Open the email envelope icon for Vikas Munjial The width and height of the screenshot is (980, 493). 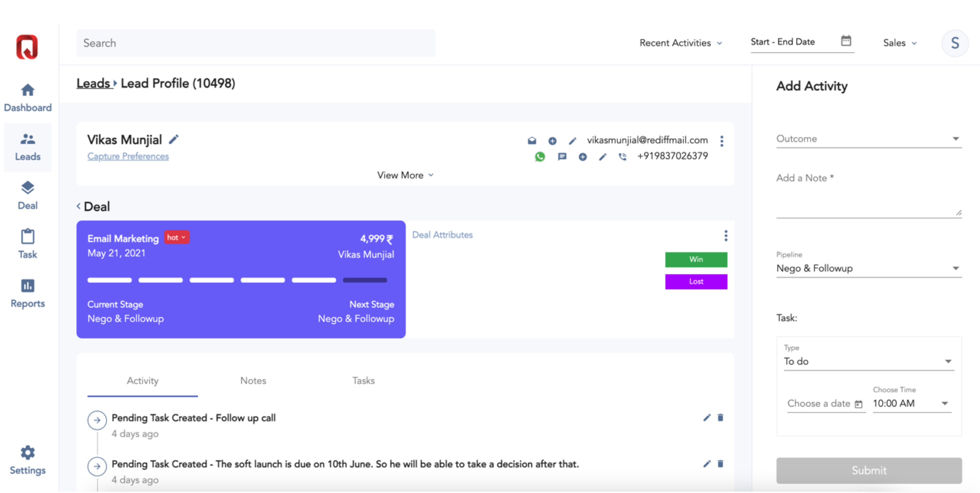[532, 141]
